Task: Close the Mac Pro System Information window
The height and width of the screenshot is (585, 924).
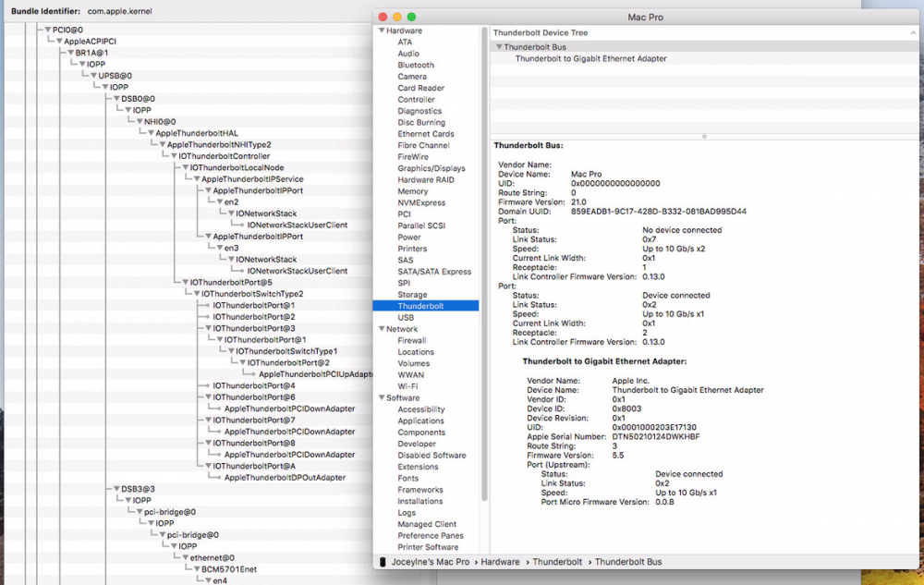Action: (383, 17)
